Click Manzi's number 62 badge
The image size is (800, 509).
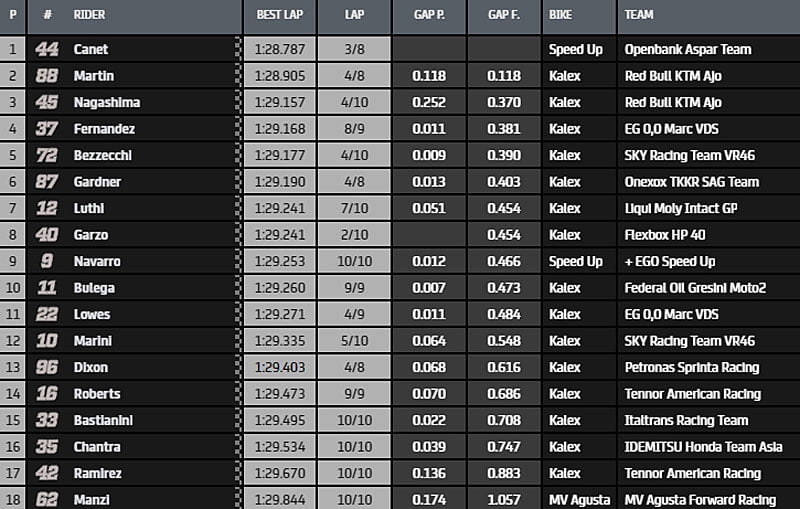(x=47, y=499)
